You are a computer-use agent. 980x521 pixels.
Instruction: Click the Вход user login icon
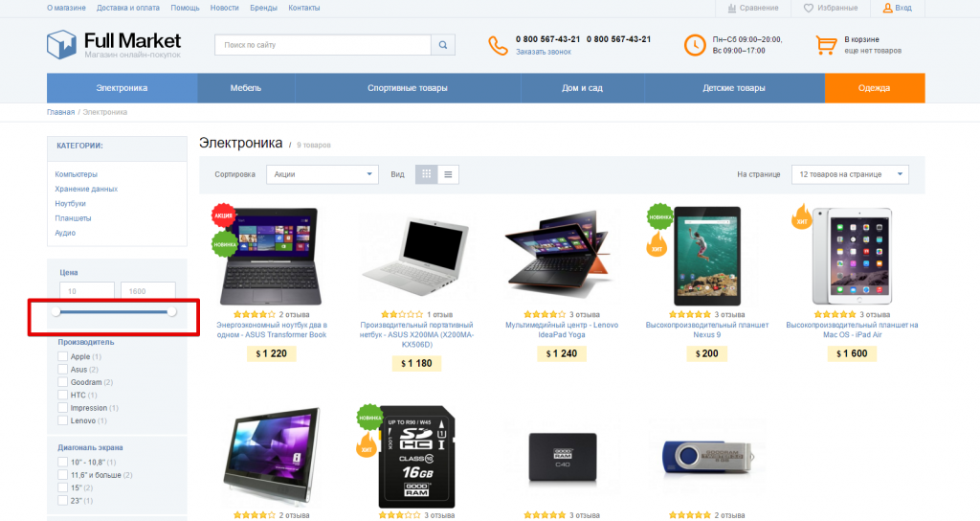887,8
